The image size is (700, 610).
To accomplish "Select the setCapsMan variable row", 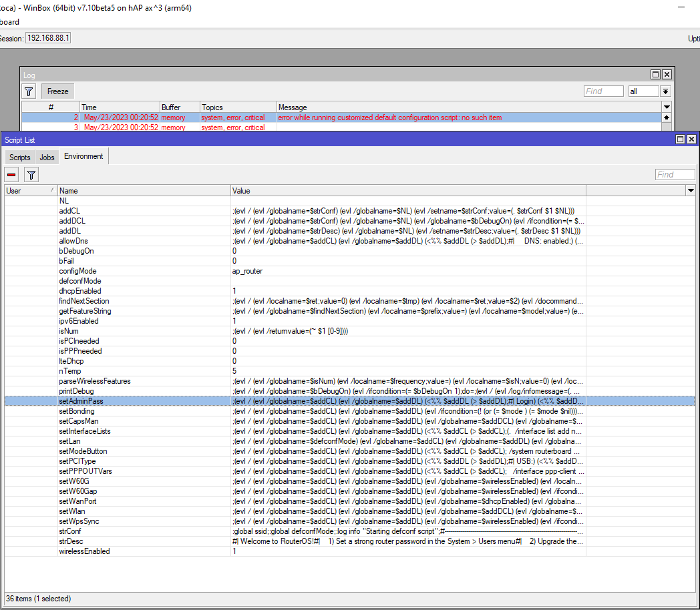I will coord(349,421).
